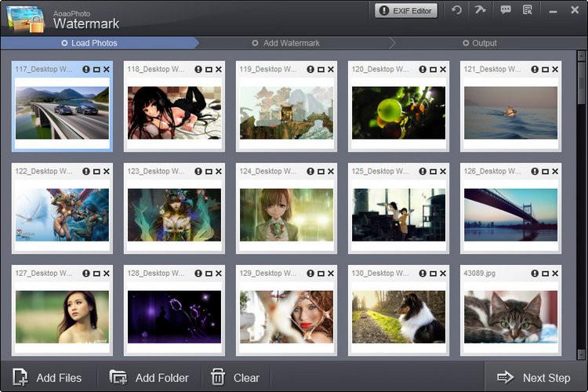The width and height of the screenshot is (588, 392).
Task: Preview the 122_Desktop W photo square icon
Action: (x=96, y=172)
